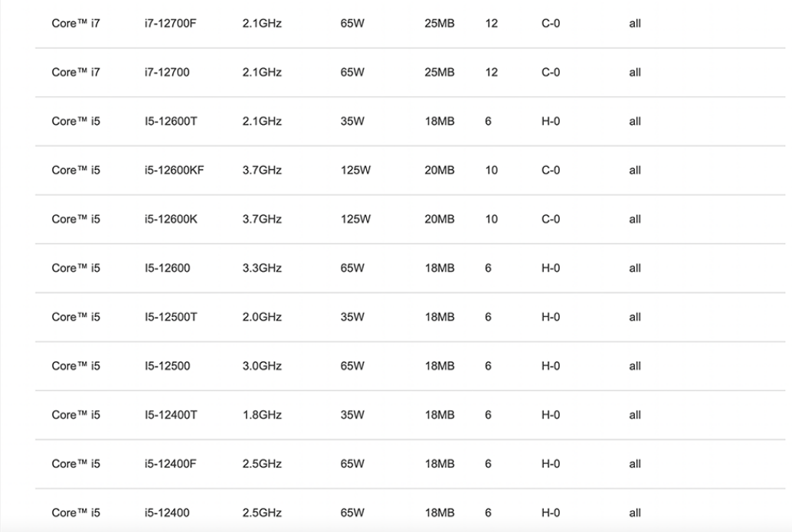Select the I5-12600 model name
This screenshot has width=792, height=532.
(167, 269)
